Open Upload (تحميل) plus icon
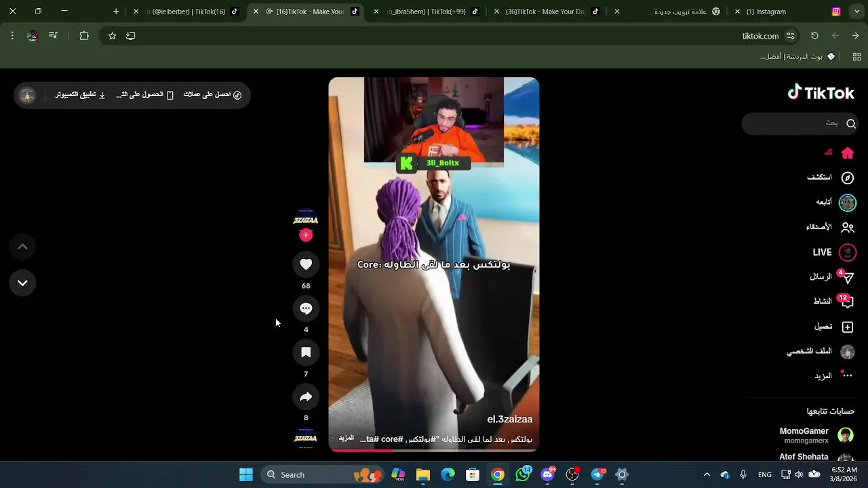The height and width of the screenshot is (488, 868). pyautogui.click(x=848, y=327)
